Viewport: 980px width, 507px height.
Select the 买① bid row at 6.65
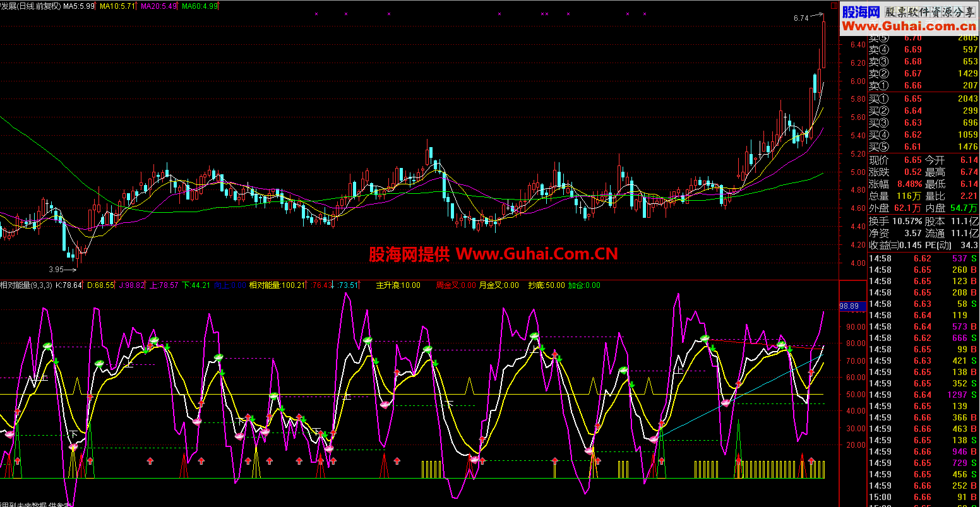(923, 98)
